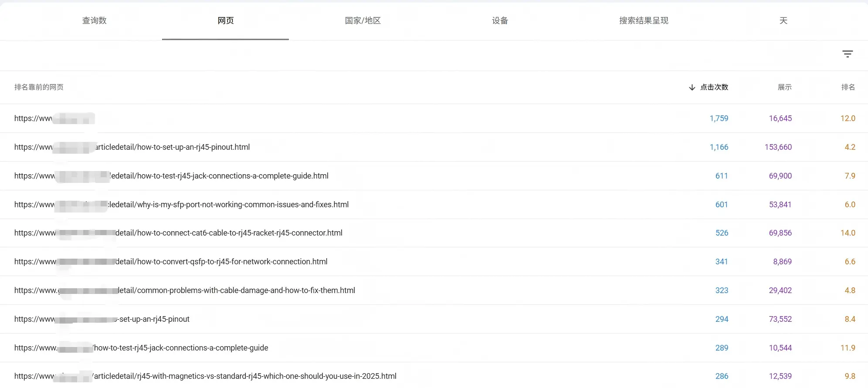
Task: Sort by the 排名 column header
Action: click(848, 87)
